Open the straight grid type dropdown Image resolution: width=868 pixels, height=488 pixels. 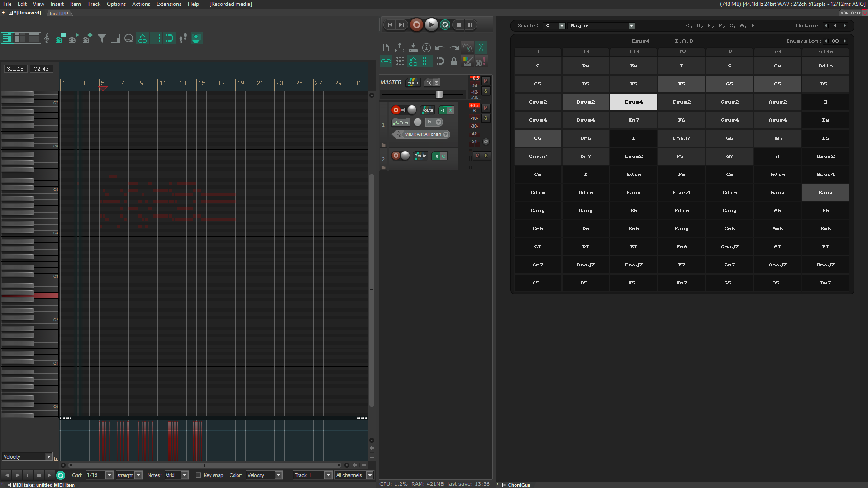click(129, 475)
